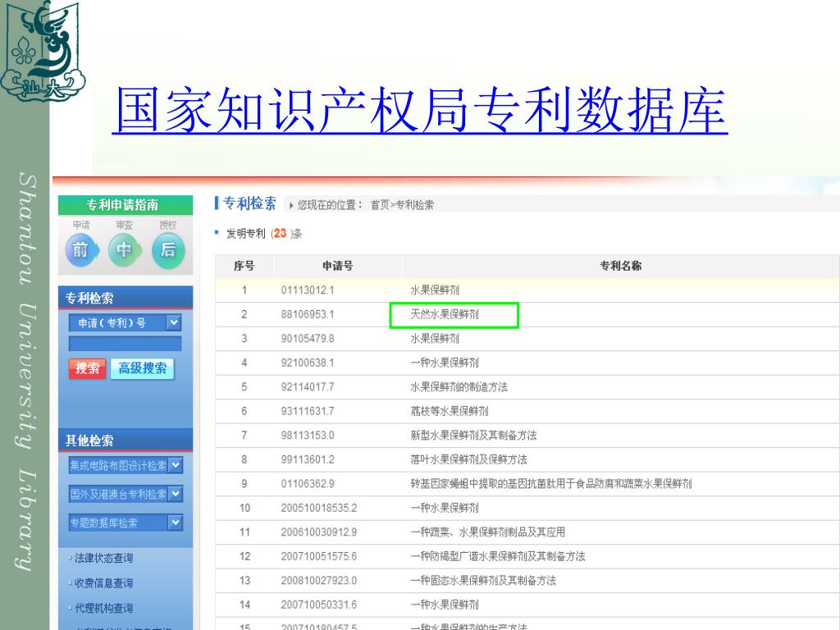The height and width of the screenshot is (630, 840).
Task: Open the 国家知识产权局专利数据库 title link
Action: pos(421,111)
